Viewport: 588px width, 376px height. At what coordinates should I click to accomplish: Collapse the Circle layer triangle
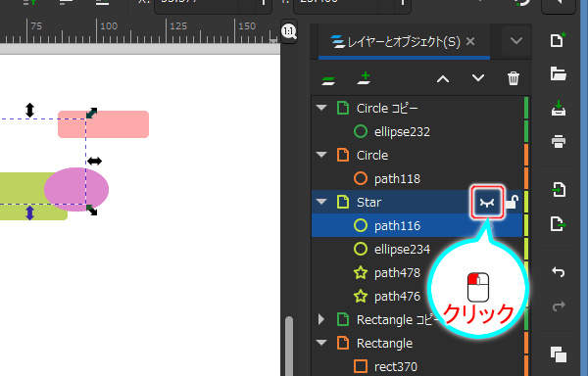(321, 155)
